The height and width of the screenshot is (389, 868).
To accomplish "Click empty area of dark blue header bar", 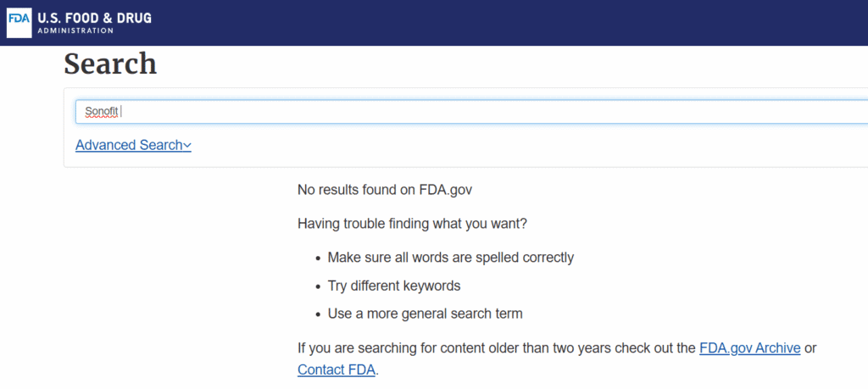I will click(x=498, y=23).
